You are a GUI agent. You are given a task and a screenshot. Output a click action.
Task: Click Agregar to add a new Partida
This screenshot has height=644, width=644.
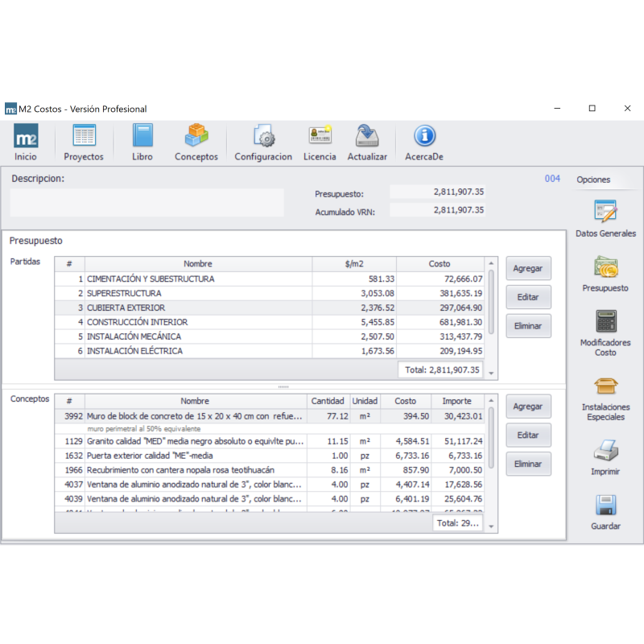[528, 268]
